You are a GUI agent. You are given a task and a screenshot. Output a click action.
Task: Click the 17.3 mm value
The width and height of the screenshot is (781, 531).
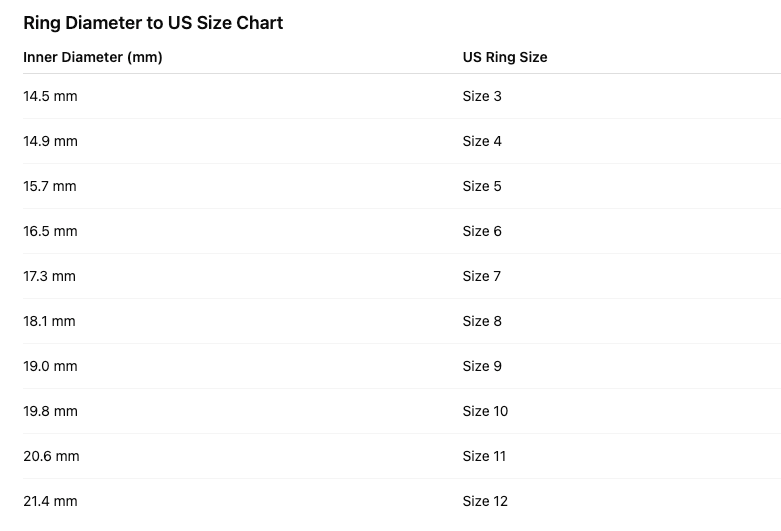point(50,276)
